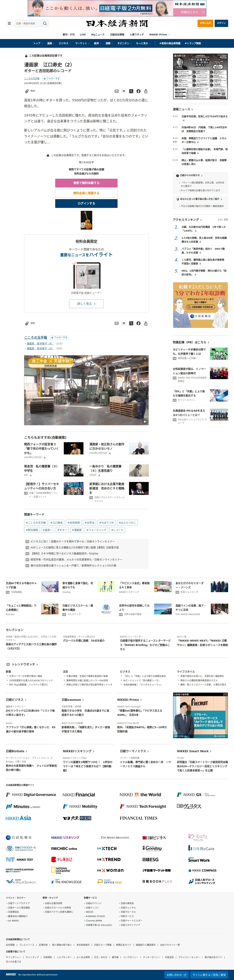This screenshot has height=980, width=234.
Task: Open the FINANCIAL TIMES logo link
Action: tap(139, 818)
